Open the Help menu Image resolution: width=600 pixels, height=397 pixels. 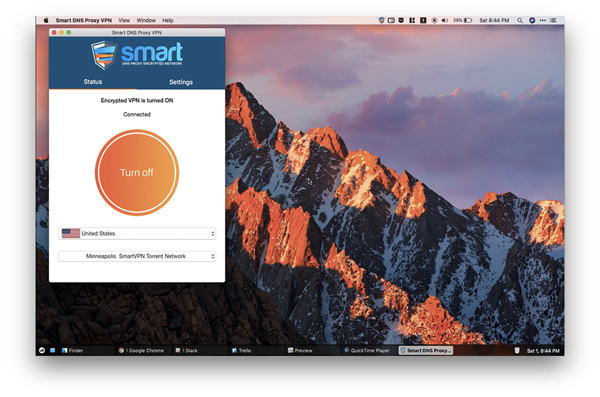pos(168,20)
